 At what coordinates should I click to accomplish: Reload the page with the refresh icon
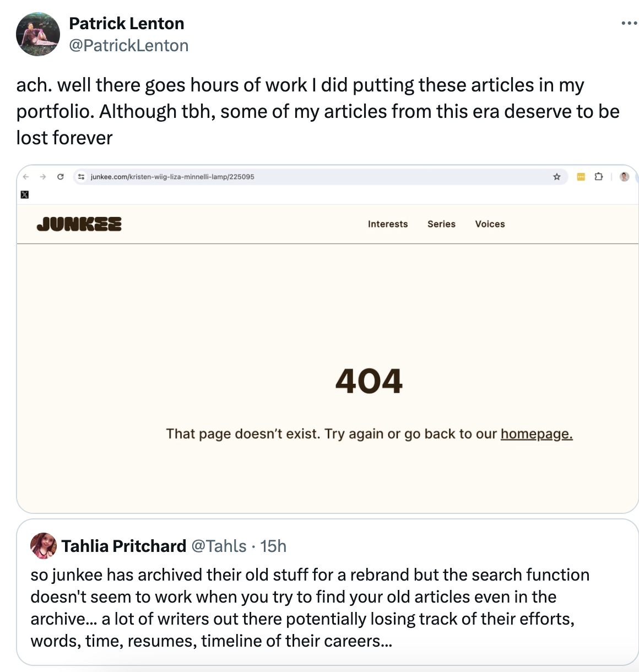61,177
